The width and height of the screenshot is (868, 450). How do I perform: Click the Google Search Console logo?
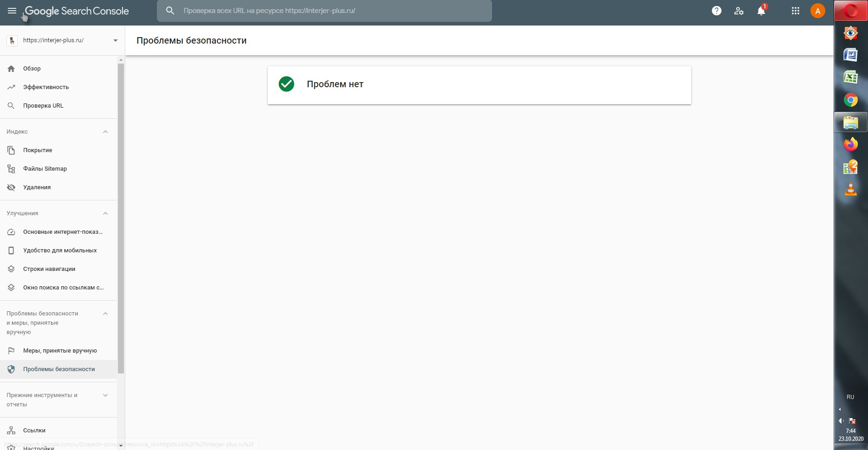pos(77,11)
